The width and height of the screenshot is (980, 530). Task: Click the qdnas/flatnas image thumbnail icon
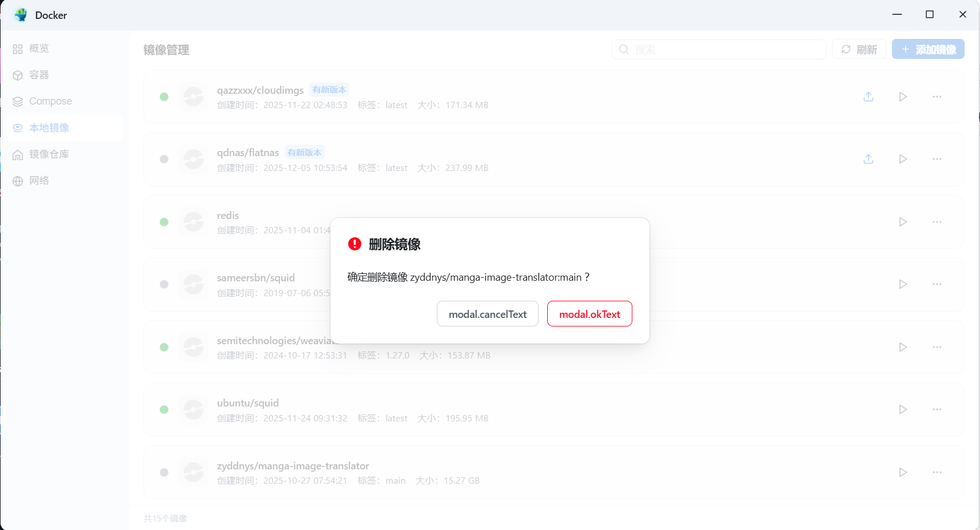(x=194, y=159)
